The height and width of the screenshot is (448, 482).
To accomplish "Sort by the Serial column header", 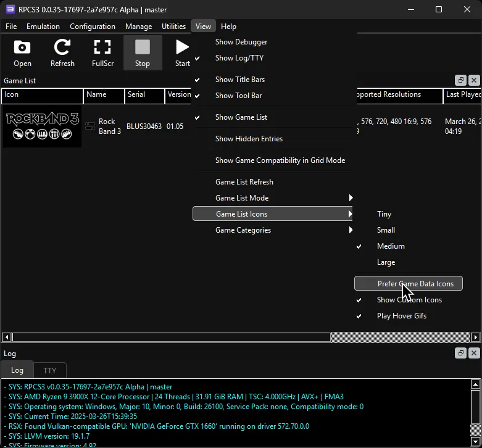I will [x=144, y=96].
